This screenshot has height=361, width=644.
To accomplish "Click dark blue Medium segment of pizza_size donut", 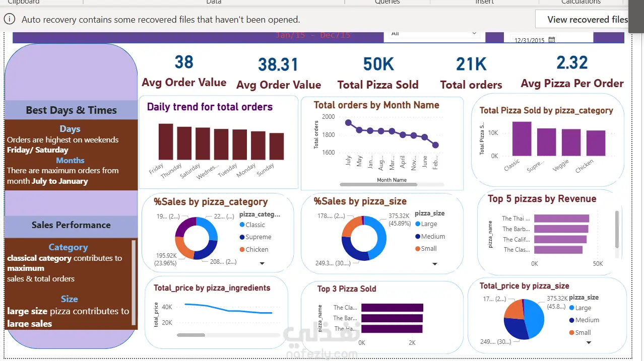I will point(351,250).
